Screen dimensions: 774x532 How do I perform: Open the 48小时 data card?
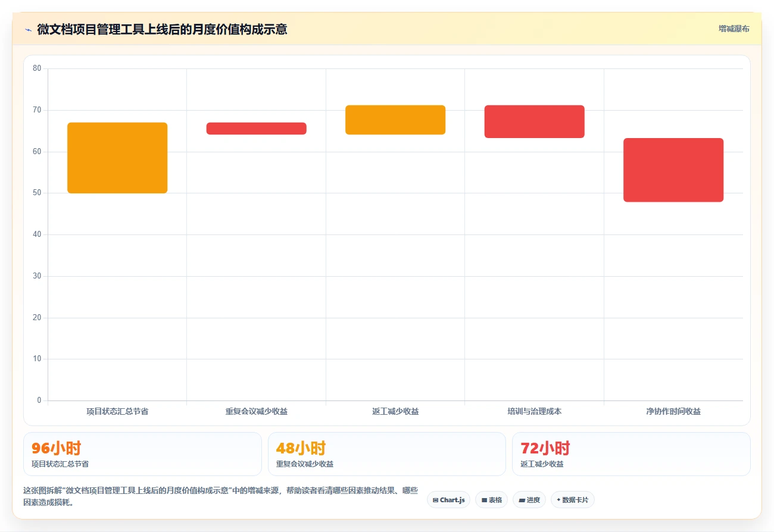[x=387, y=454]
